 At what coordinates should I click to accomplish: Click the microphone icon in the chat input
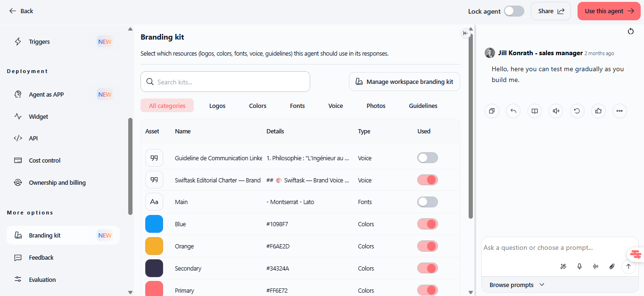pyautogui.click(x=579, y=266)
